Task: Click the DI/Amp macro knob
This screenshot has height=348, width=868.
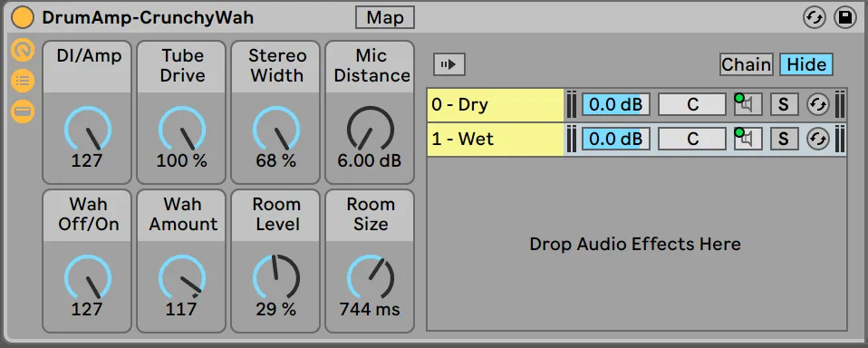Action: pyautogui.click(x=88, y=130)
